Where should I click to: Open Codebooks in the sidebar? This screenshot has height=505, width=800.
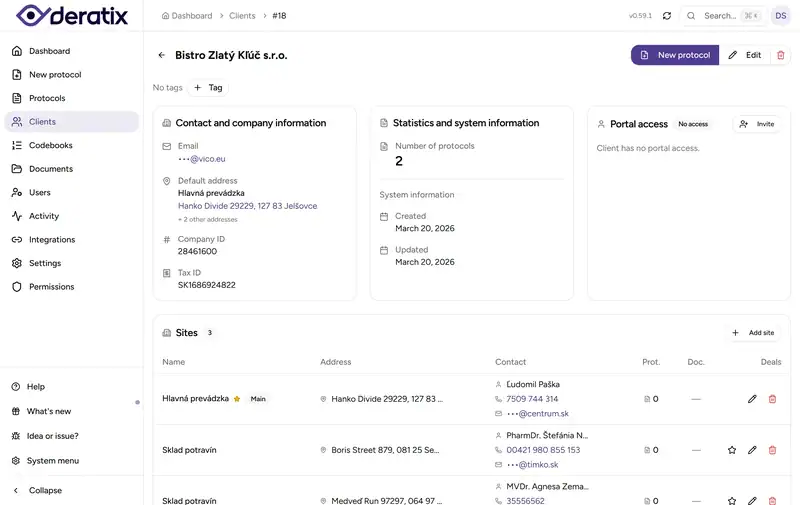tap(71, 145)
